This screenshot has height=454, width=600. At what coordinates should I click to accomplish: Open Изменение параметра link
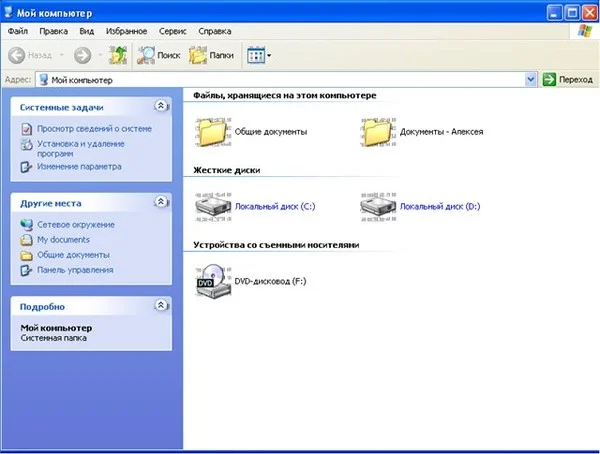(79, 167)
